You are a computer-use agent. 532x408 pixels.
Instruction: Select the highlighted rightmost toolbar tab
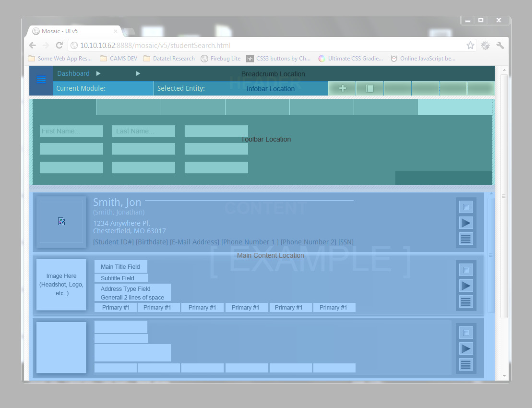(455, 107)
